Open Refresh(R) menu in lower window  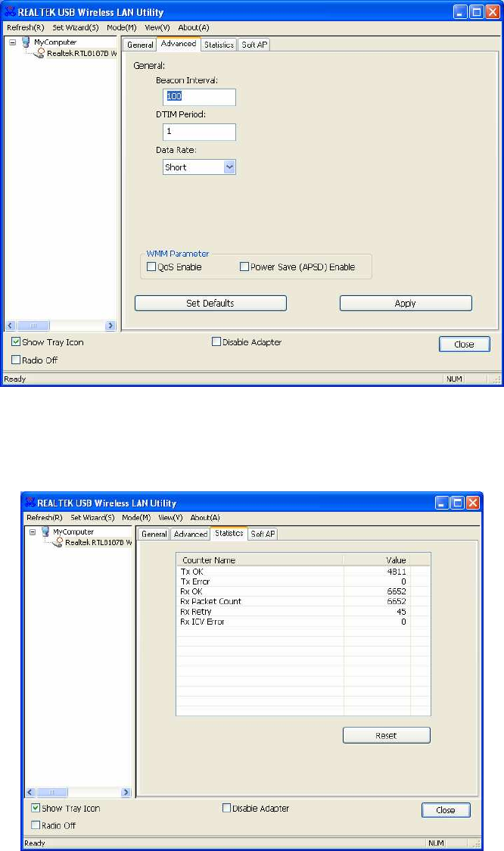[45, 518]
